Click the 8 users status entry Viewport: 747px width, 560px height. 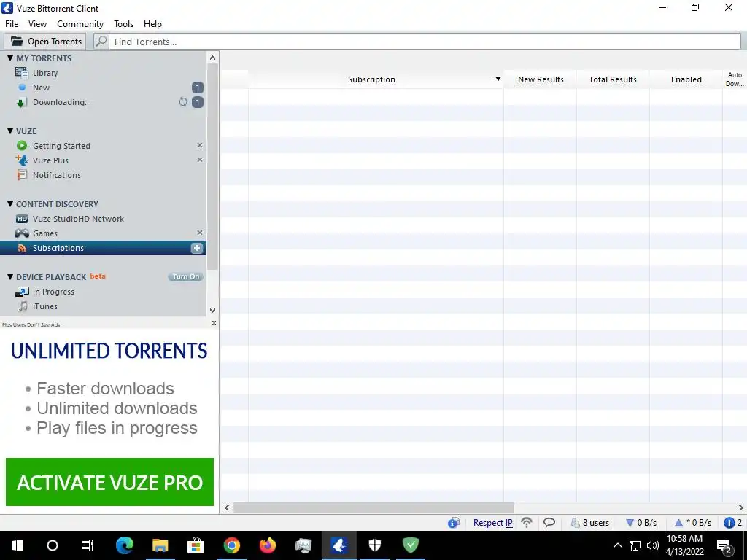(590, 523)
